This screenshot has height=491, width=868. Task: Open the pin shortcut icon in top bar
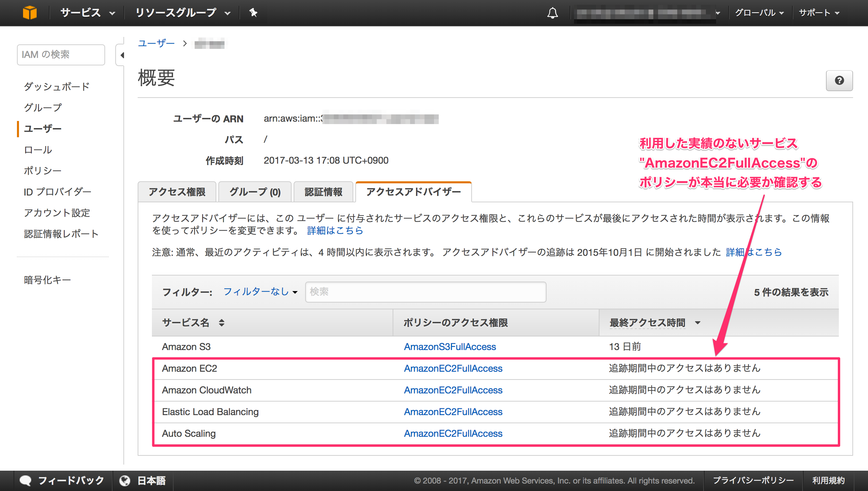pyautogui.click(x=253, y=13)
